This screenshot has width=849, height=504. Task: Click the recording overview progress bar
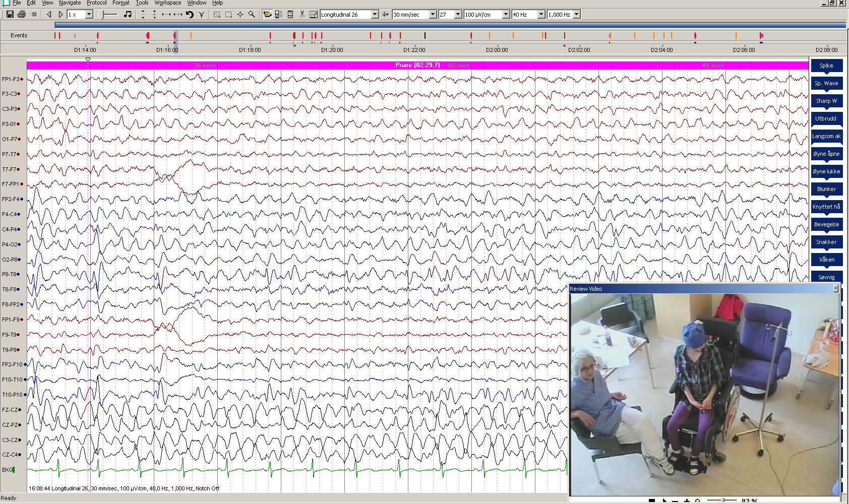tap(450, 25)
